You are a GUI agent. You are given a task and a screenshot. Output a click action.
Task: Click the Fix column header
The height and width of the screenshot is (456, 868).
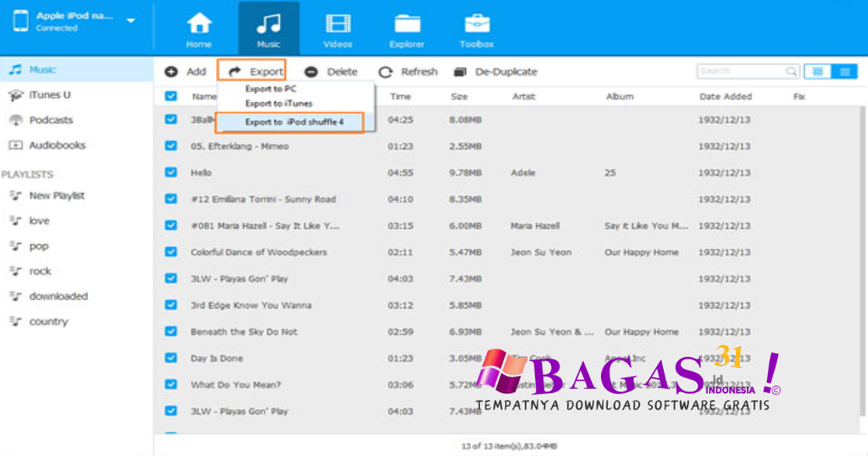[798, 97]
